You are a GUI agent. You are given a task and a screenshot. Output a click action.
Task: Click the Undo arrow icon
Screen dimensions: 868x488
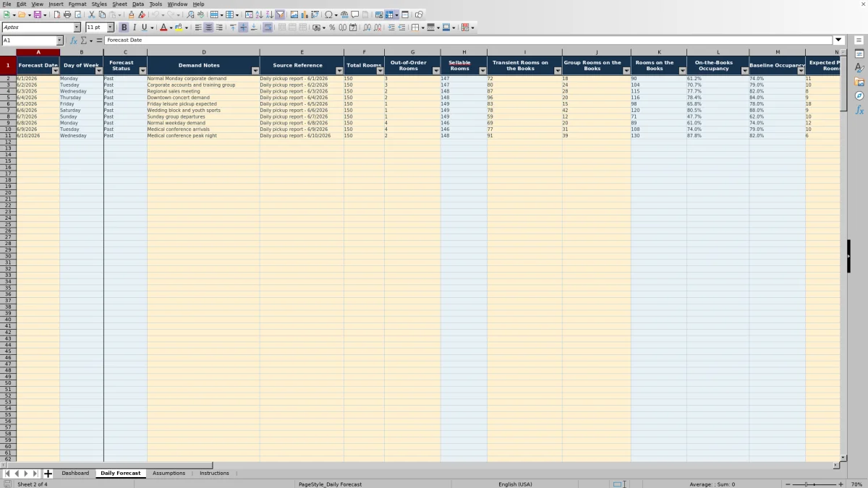tap(155, 14)
